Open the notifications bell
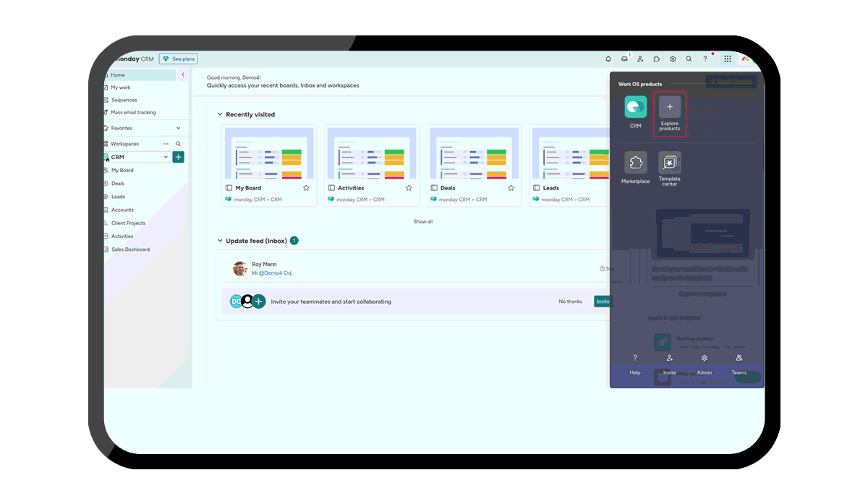The width and height of the screenshot is (868, 504). point(608,59)
